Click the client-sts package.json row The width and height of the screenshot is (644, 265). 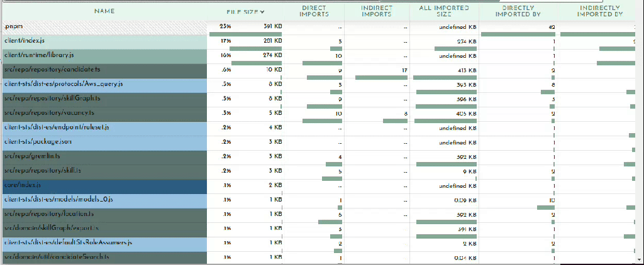click(x=104, y=142)
